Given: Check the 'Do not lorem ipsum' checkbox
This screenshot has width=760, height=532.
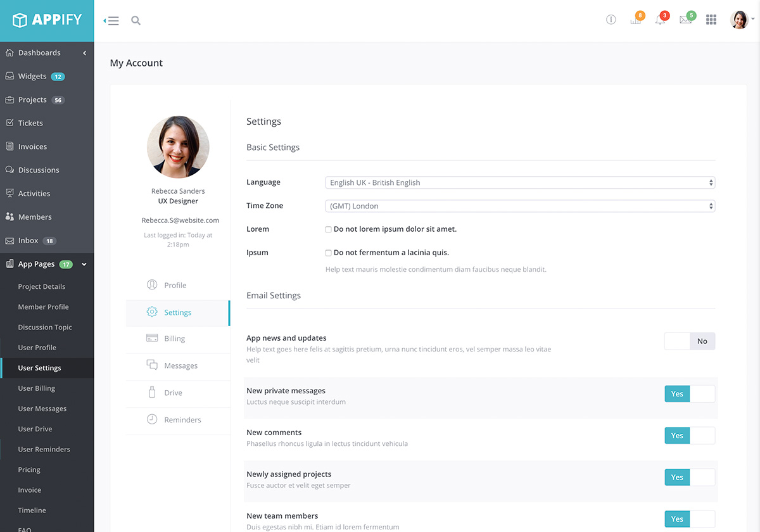Looking at the screenshot, I should point(328,229).
